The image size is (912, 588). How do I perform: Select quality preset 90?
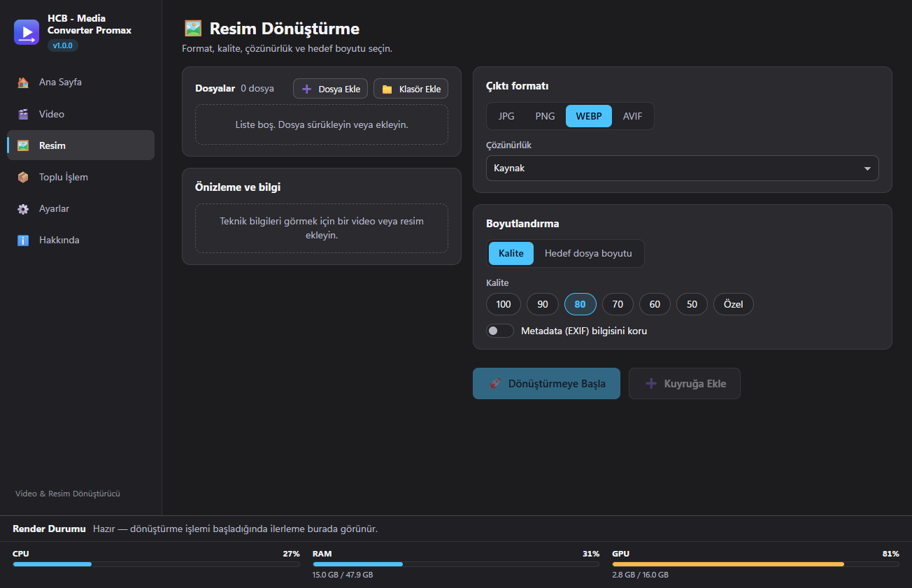coord(543,304)
